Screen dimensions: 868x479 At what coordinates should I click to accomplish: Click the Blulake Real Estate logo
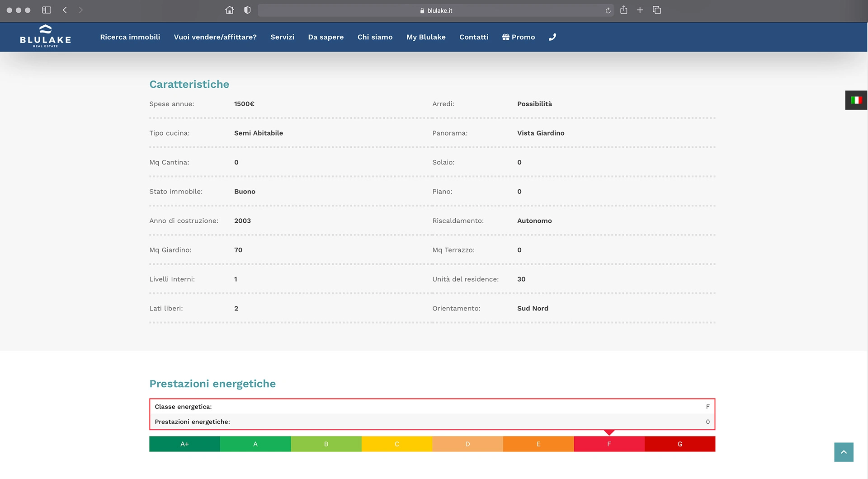click(x=45, y=36)
